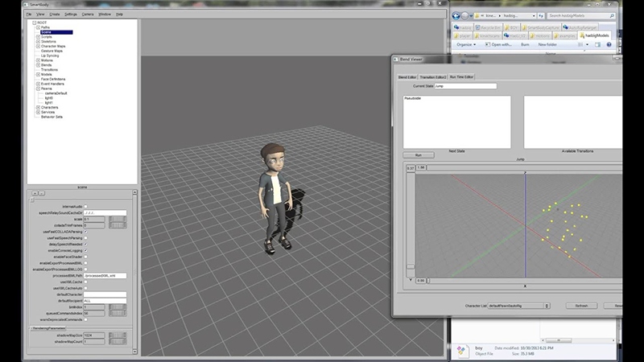Image resolution: width=644 pixels, height=362 pixels.
Task: Open the AutoRigRetarget tab in Explorer
Action: 580,27
